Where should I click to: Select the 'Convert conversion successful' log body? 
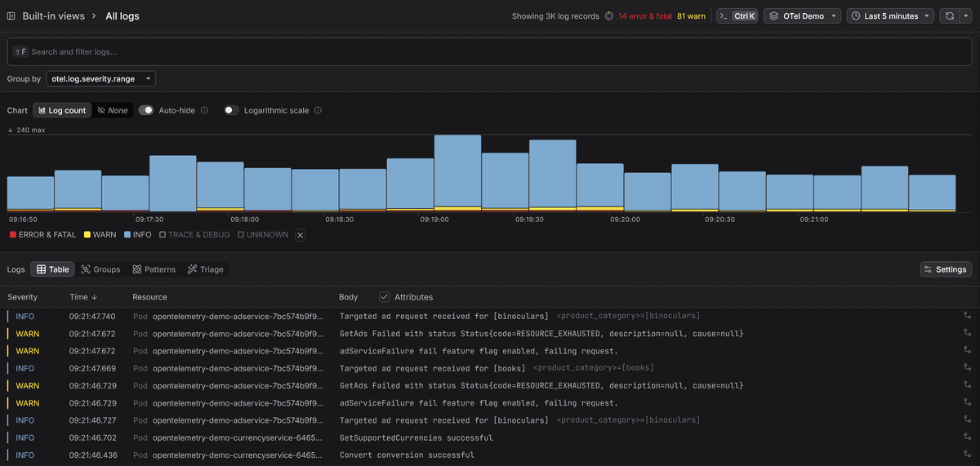(407, 455)
